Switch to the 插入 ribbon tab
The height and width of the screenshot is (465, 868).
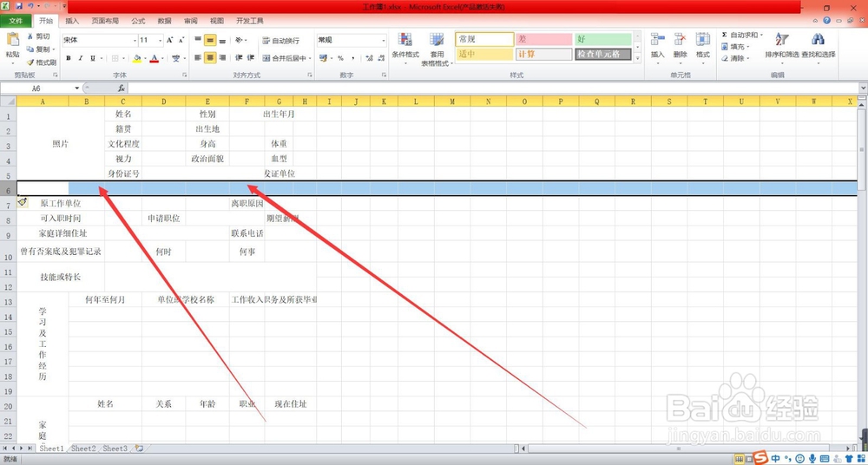coord(72,21)
